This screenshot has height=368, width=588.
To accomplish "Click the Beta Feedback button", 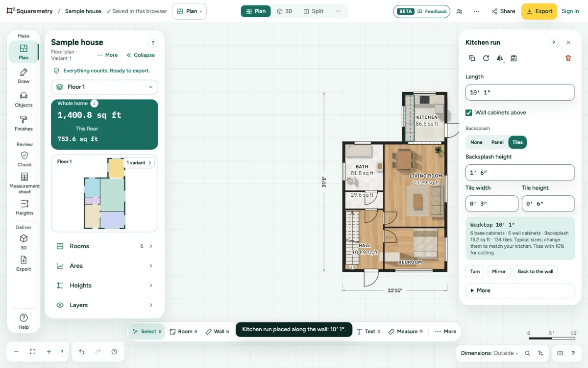I will [x=421, y=11].
